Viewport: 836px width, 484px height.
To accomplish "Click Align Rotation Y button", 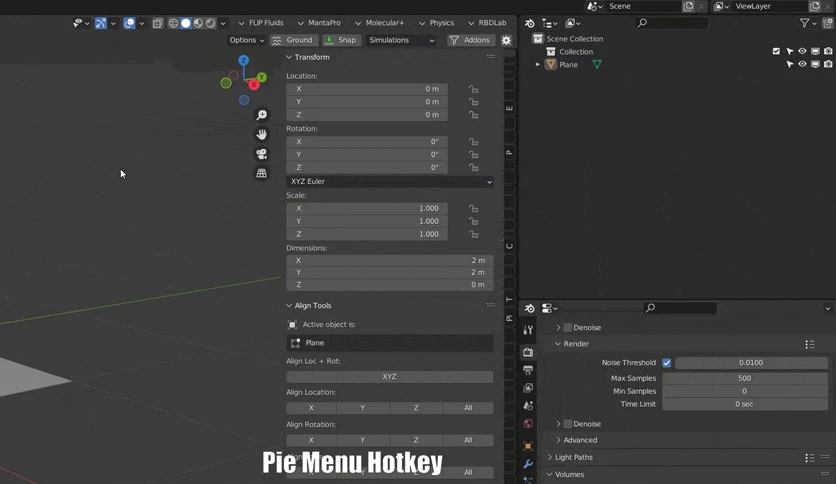I will pos(363,440).
